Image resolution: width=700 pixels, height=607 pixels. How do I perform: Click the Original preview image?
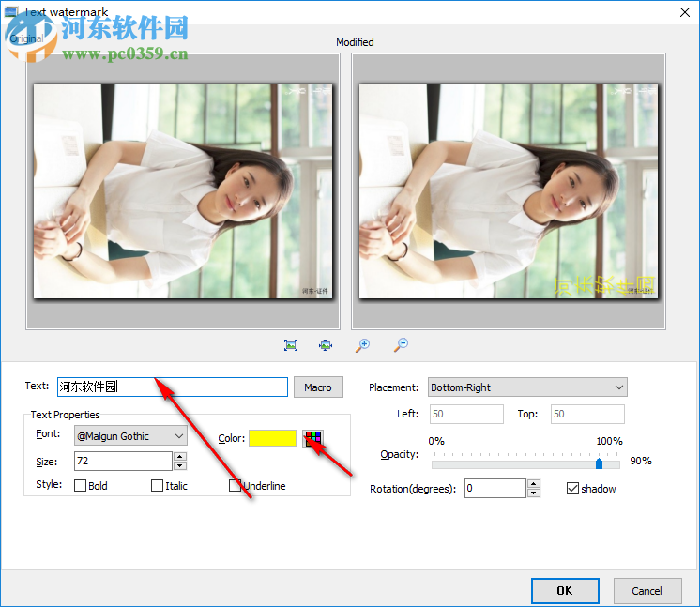click(183, 191)
